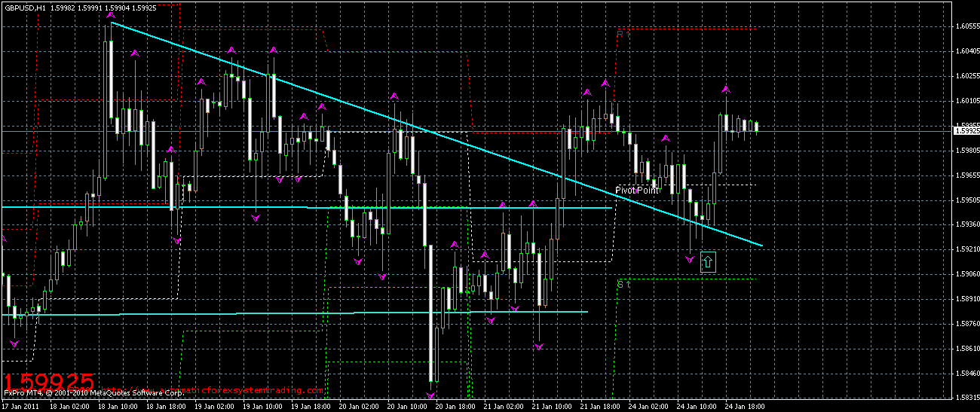Click price axis value 1.59360
Image resolution: width=980 pixels, height=412 pixels.
click(x=966, y=224)
